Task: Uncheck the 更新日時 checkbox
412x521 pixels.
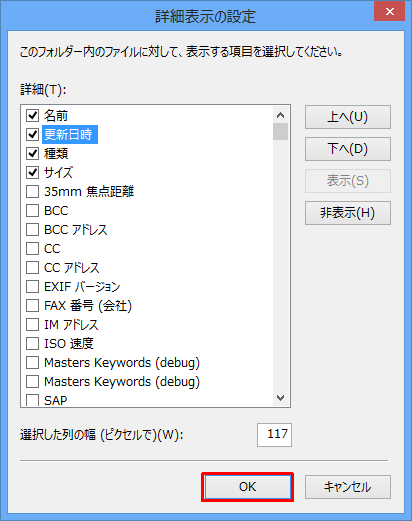Action: pos(32,135)
